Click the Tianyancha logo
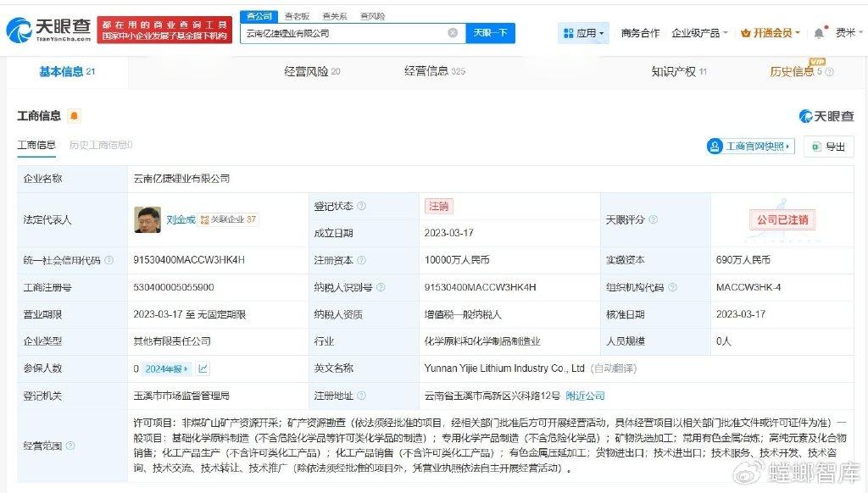 [x=48, y=30]
